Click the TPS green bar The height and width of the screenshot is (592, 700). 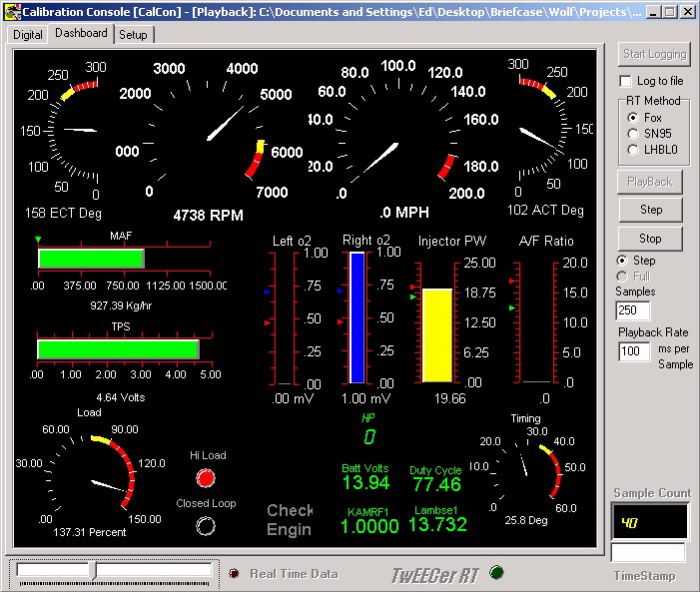tap(118, 349)
